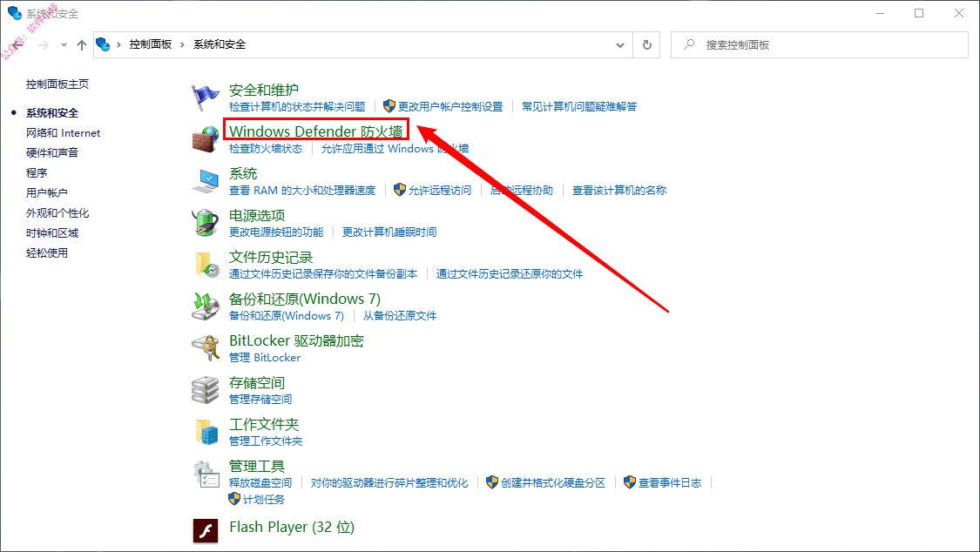The width and height of the screenshot is (980, 552).
Task: Open 程序 category in sidebar
Action: (37, 173)
